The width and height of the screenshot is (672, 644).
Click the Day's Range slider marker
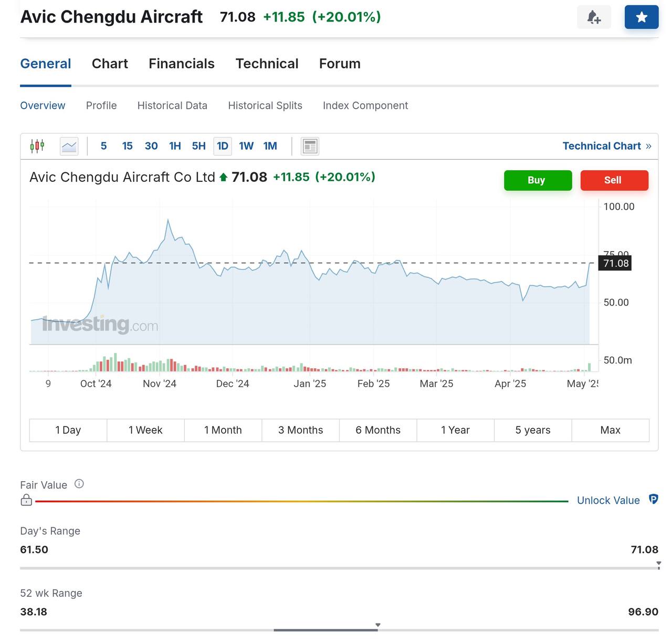[x=658, y=564]
